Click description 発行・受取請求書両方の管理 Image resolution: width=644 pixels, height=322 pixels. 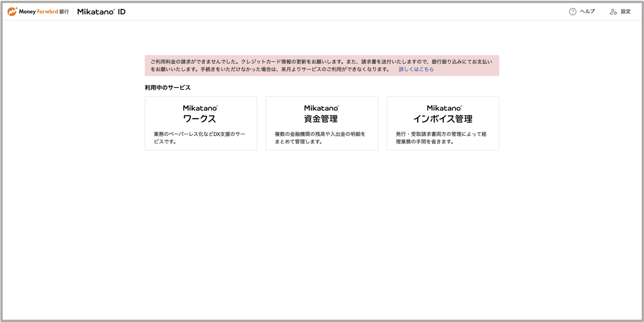[441, 138]
